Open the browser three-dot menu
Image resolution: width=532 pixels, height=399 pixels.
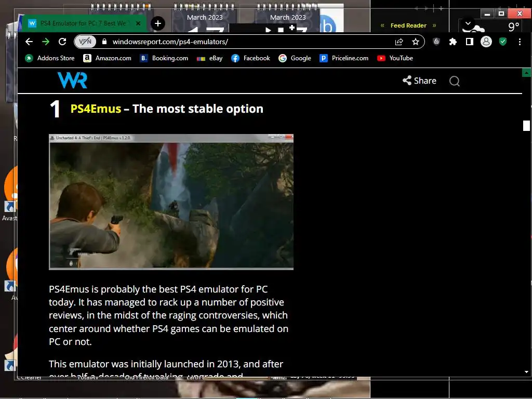click(520, 42)
